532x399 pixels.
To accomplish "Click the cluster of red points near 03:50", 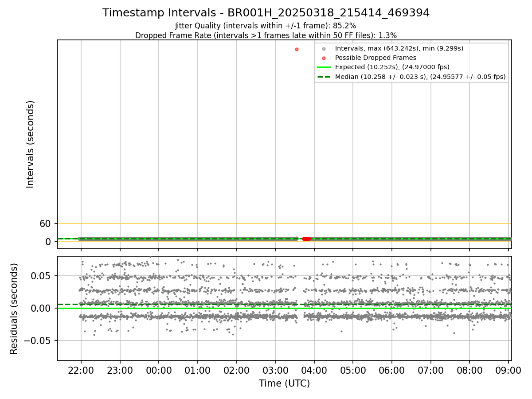I will [306, 239].
